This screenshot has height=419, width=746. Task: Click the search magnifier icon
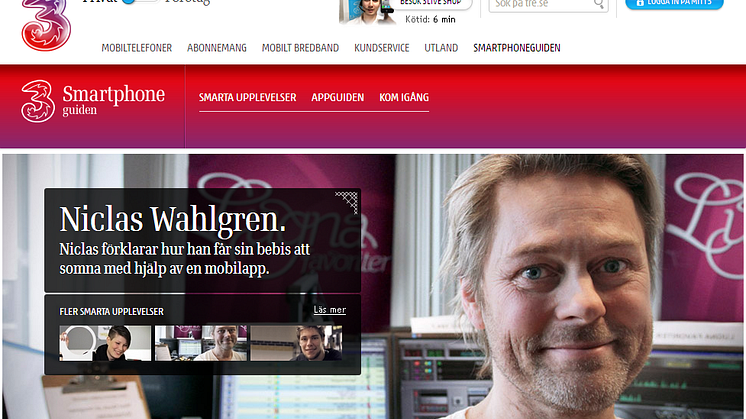pos(599,4)
